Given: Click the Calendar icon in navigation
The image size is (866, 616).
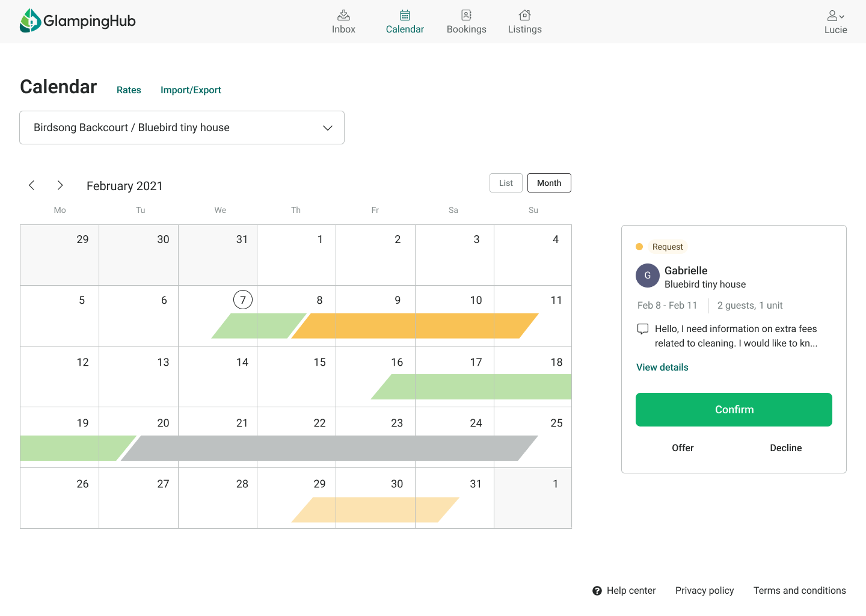Looking at the screenshot, I should 405,15.
